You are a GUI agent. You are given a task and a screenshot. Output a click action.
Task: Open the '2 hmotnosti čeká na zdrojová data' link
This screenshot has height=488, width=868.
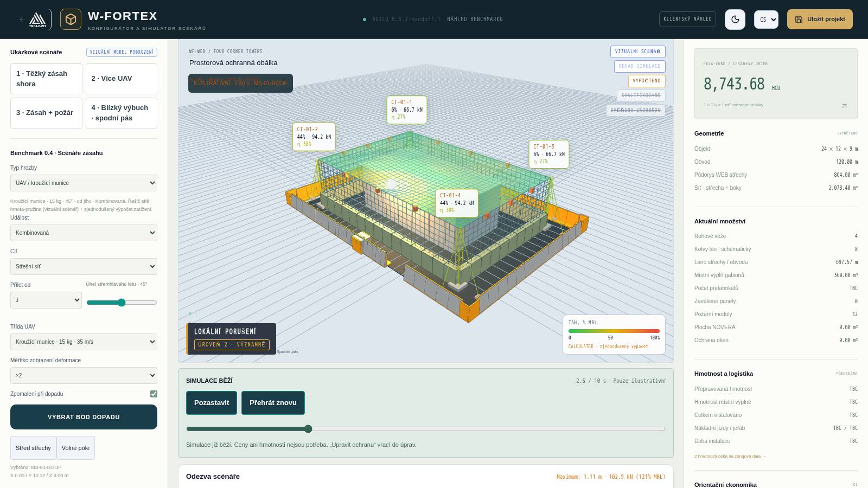[730, 456]
